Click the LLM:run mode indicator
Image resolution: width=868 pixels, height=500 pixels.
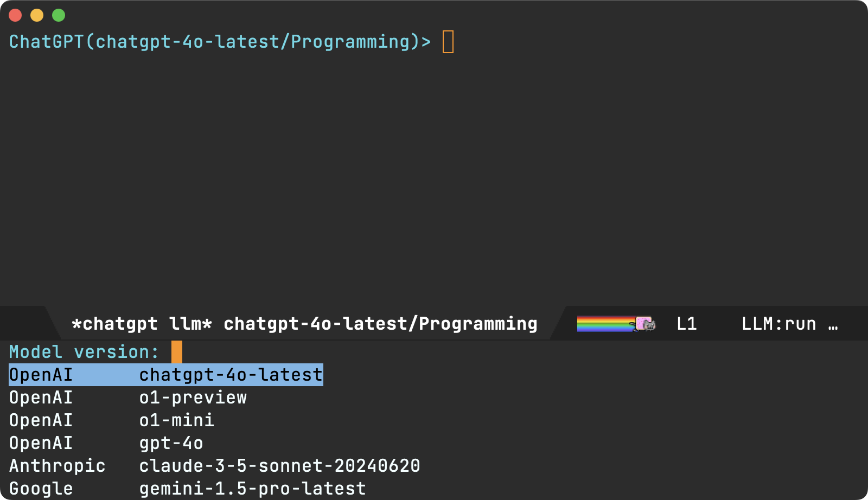click(x=778, y=324)
